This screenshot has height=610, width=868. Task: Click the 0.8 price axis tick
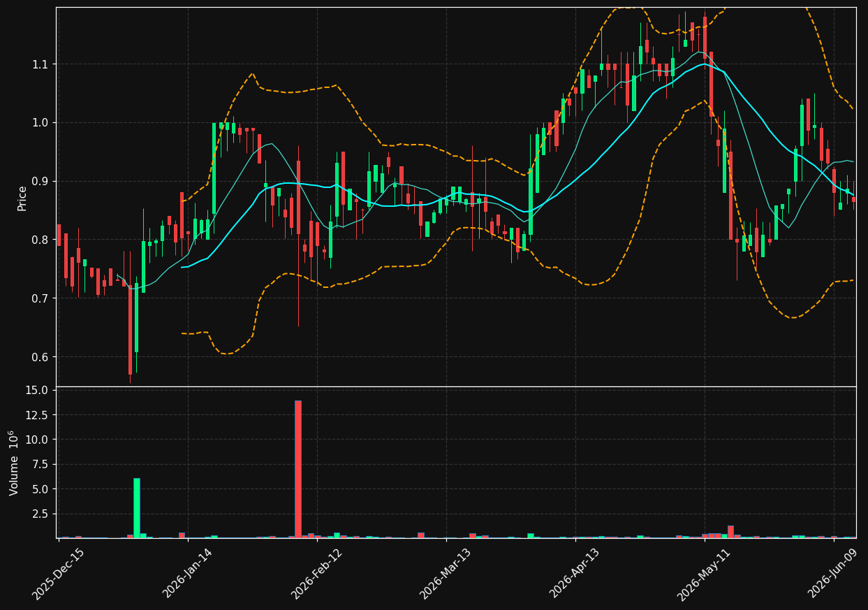[42, 240]
